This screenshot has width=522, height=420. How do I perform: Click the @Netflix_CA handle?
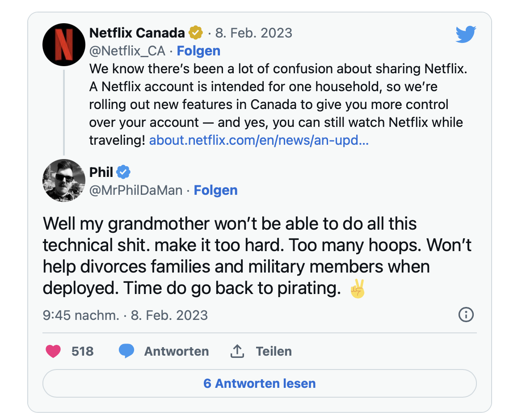[127, 51]
